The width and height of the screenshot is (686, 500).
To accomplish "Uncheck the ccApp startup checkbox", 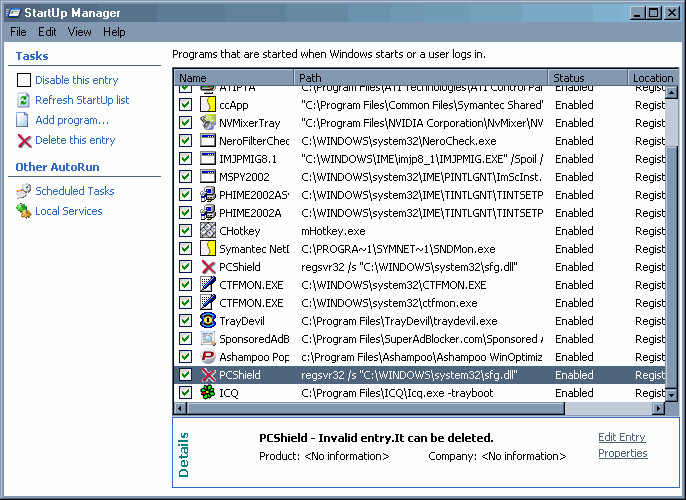I will click(186, 105).
